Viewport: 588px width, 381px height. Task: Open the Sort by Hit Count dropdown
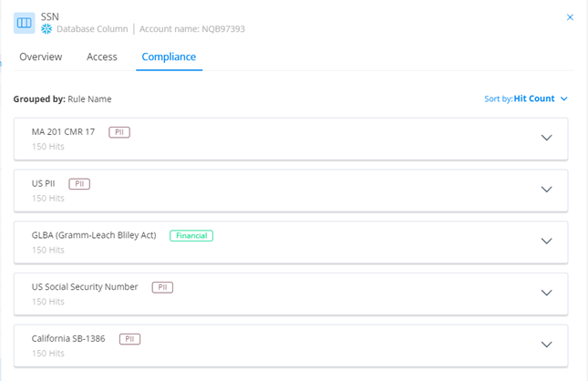click(527, 98)
